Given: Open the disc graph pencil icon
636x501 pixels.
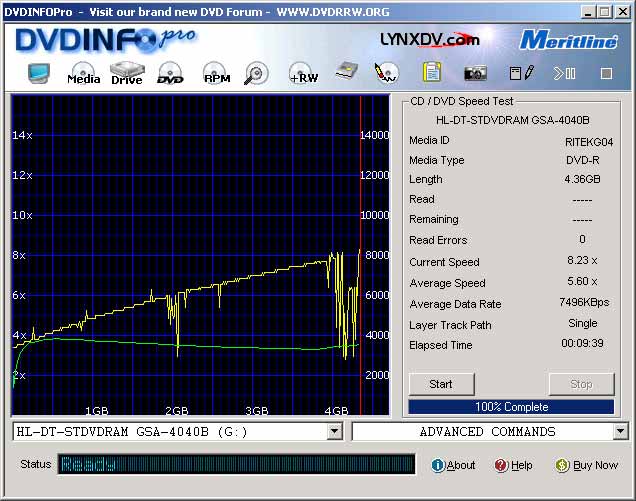Looking at the screenshot, I should point(386,73).
